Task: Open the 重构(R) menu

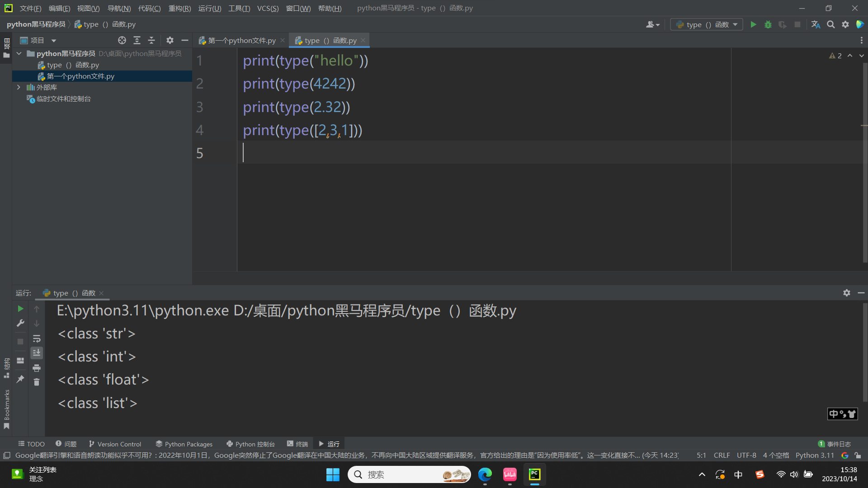Action: (x=179, y=8)
